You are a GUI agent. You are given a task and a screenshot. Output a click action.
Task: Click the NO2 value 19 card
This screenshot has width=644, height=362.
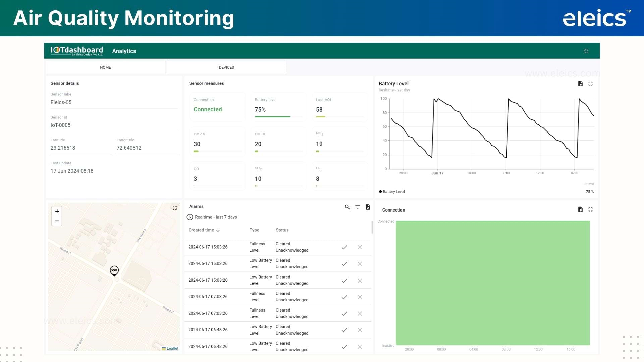339,141
